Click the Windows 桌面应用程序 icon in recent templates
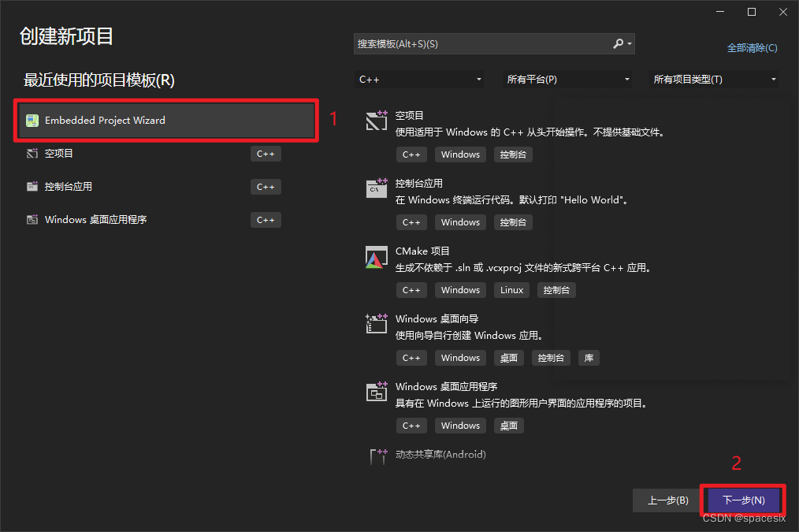Screen dimensions: 799x532 tap(32, 220)
